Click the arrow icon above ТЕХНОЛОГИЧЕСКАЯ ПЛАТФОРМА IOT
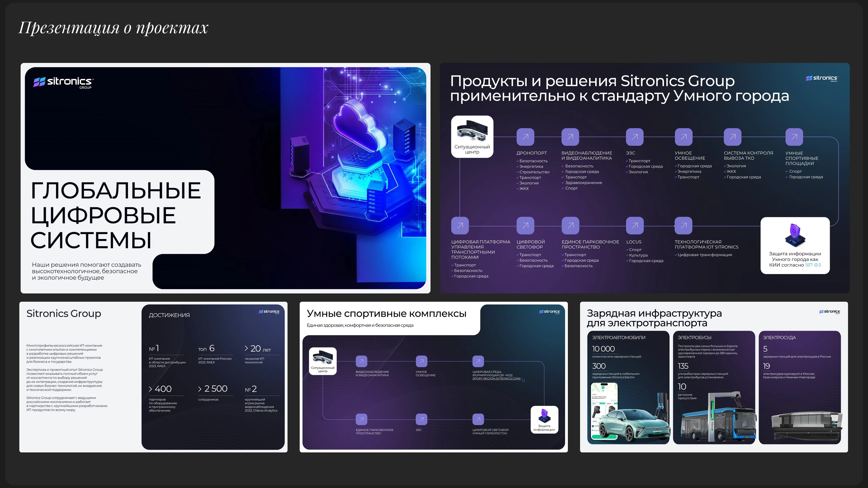This screenshot has width=868, height=488. (684, 226)
